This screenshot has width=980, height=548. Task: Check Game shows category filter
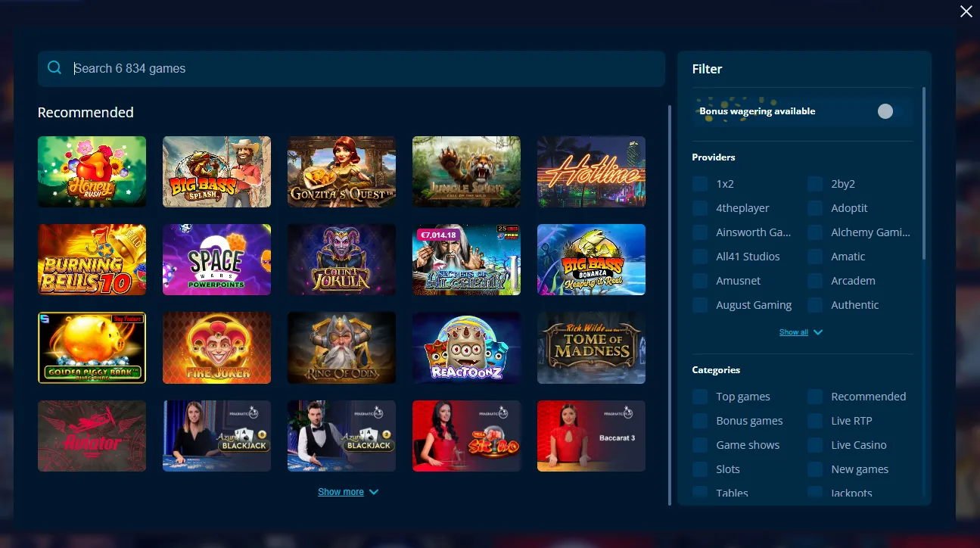click(x=700, y=445)
